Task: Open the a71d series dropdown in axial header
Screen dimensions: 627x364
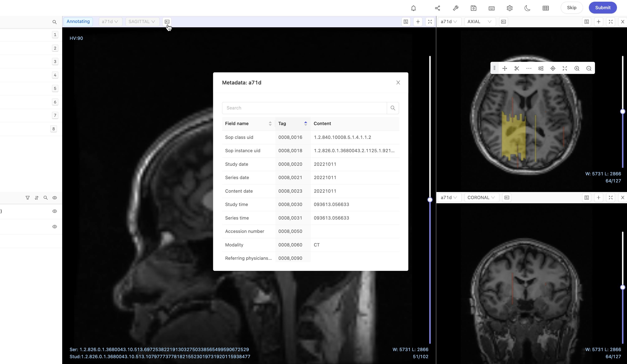Action: tap(449, 22)
